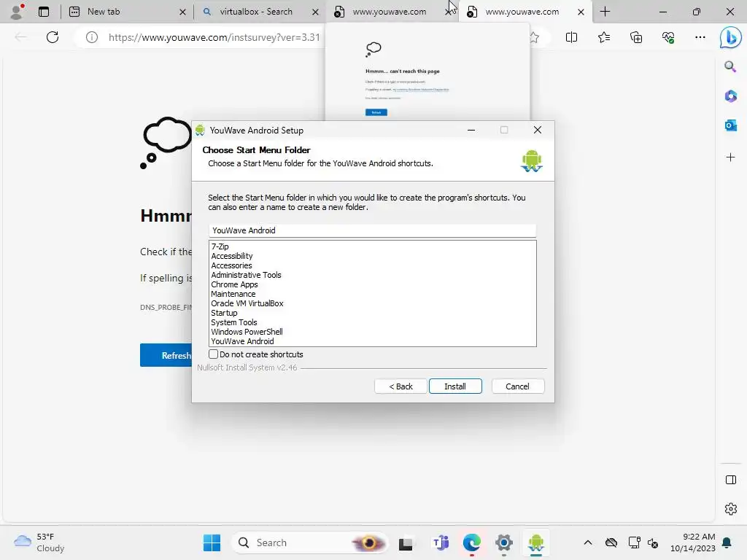Toggle the sidebar panel icon at bottom

pyautogui.click(x=730, y=480)
